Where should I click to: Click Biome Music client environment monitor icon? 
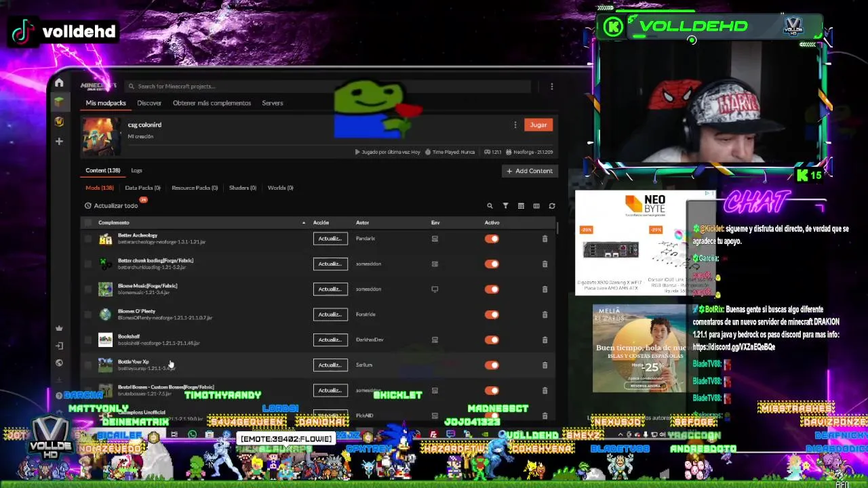coord(435,289)
